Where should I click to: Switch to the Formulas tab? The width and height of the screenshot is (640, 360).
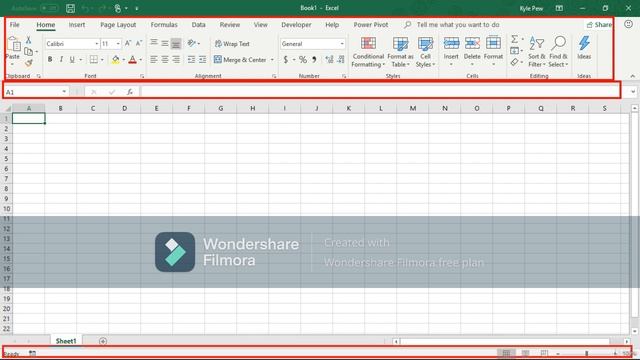(x=164, y=25)
